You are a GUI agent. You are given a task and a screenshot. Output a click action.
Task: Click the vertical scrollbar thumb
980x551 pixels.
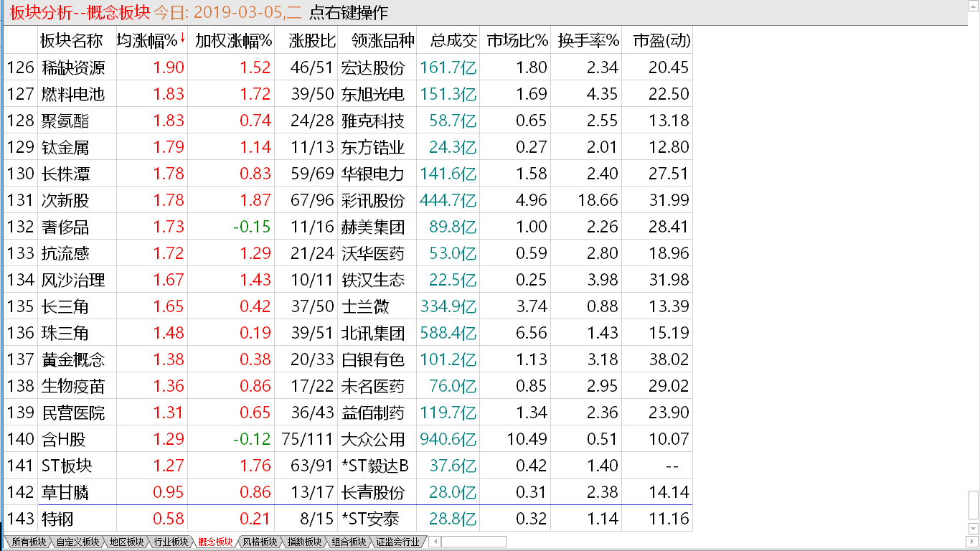[x=974, y=506]
